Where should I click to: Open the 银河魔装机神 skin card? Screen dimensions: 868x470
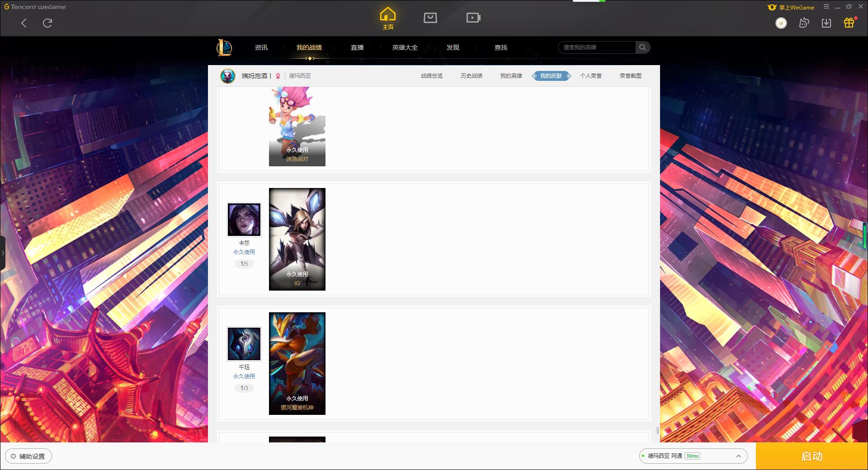(x=297, y=363)
